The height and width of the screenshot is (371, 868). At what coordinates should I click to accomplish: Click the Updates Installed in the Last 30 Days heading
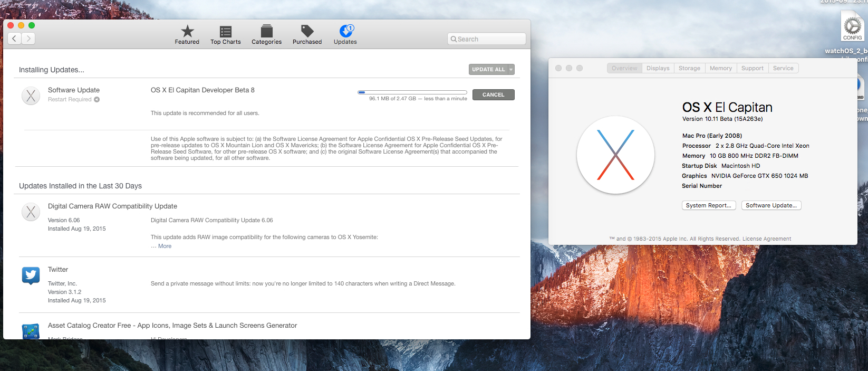(x=80, y=186)
